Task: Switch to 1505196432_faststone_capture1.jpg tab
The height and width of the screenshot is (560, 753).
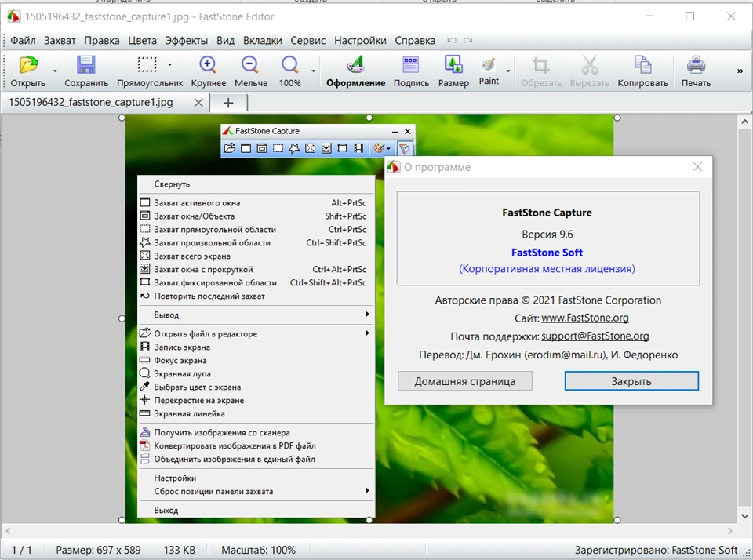Action: pyautogui.click(x=90, y=102)
